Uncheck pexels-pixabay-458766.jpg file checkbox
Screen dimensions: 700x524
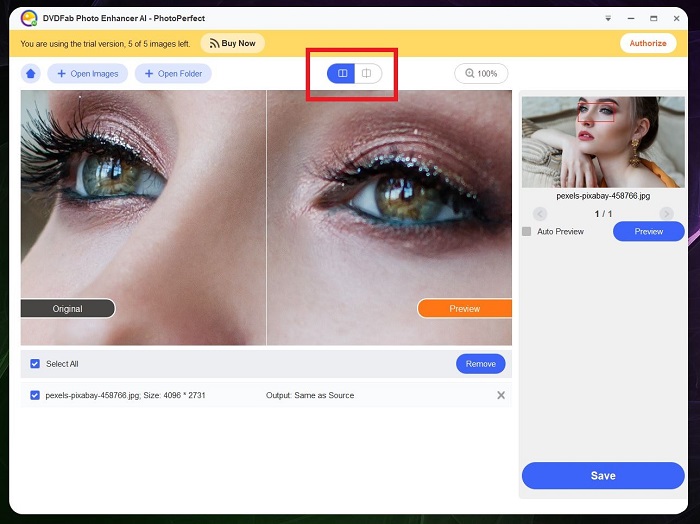point(35,395)
